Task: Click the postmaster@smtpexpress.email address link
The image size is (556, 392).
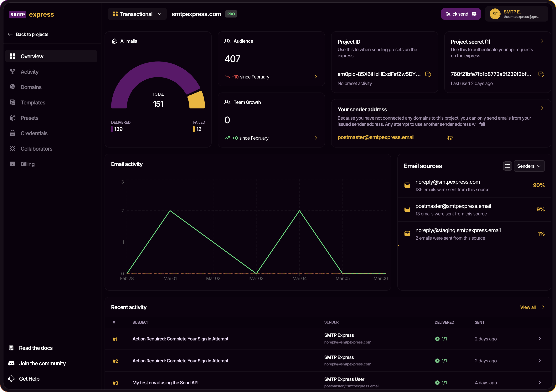Action: [x=376, y=137]
